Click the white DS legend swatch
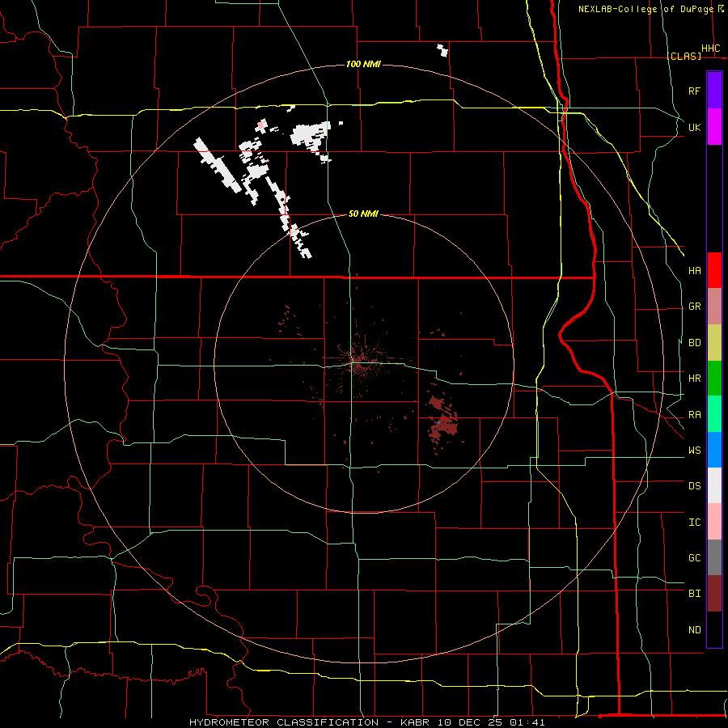The height and width of the screenshot is (728, 728). 714,485
